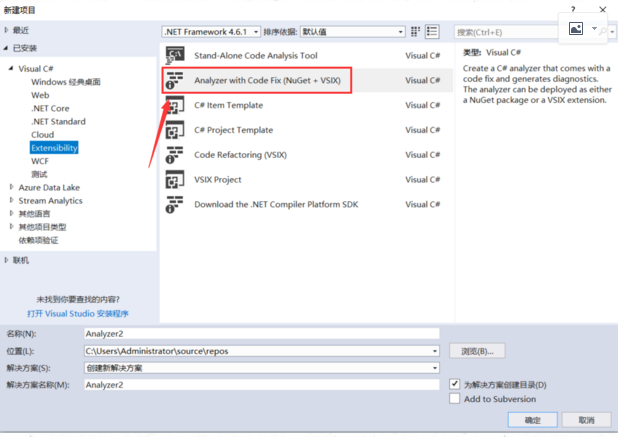Screen dimensions: 618x437
Task: Click the 取消 button
Action: [586, 420]
